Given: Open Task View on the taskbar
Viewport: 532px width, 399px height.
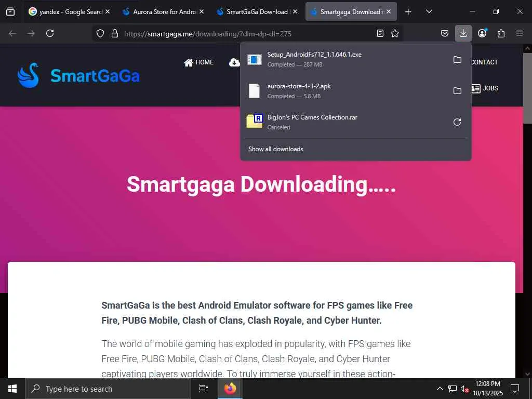Looking at the screenshot, I should click(x=204, y=389).
